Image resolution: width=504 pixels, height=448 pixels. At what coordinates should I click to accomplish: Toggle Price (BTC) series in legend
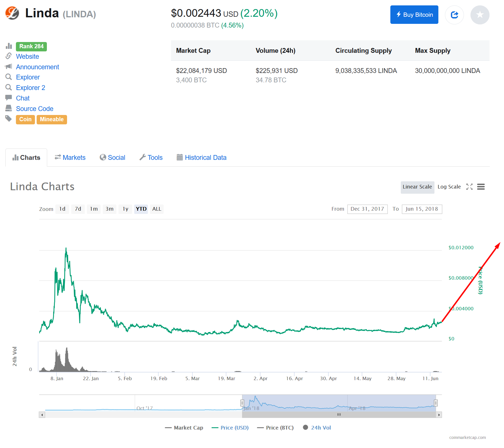click(x=275, y=428)
